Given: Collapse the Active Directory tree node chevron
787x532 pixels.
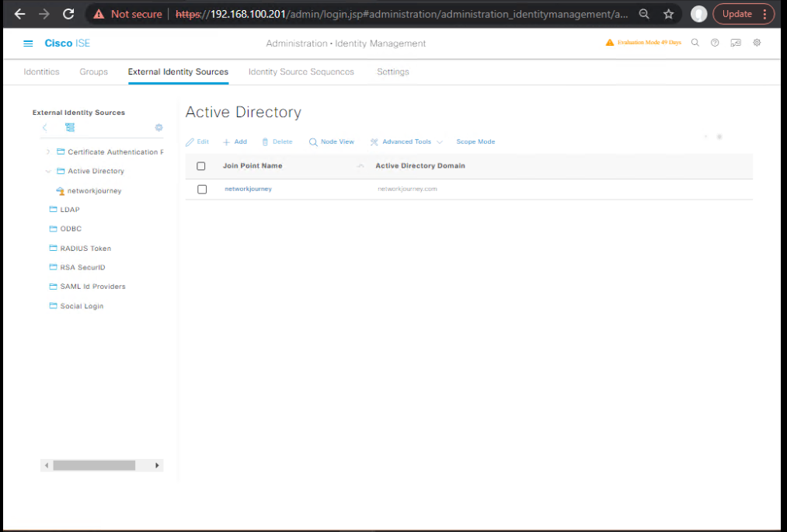Looking at the screenshot, I should 48,171.
